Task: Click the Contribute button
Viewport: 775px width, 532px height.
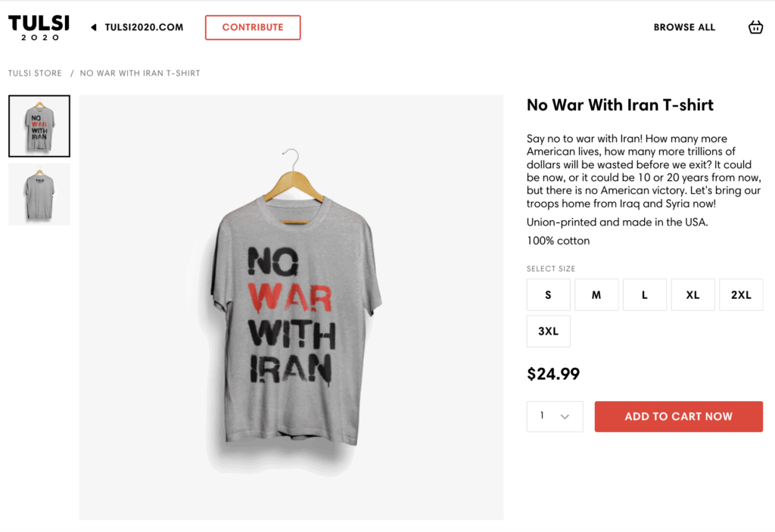Action: (253, 27)
